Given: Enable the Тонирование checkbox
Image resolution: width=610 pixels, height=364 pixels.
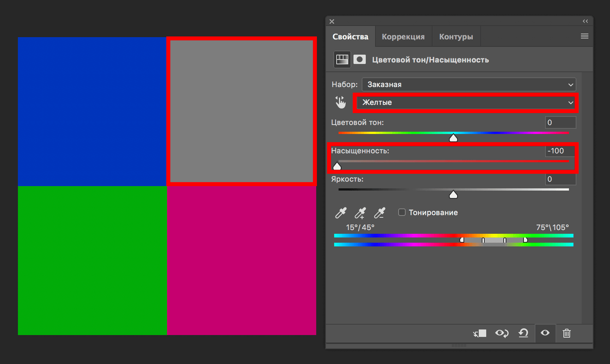Looking at the screenshot, I should (402, 212).
